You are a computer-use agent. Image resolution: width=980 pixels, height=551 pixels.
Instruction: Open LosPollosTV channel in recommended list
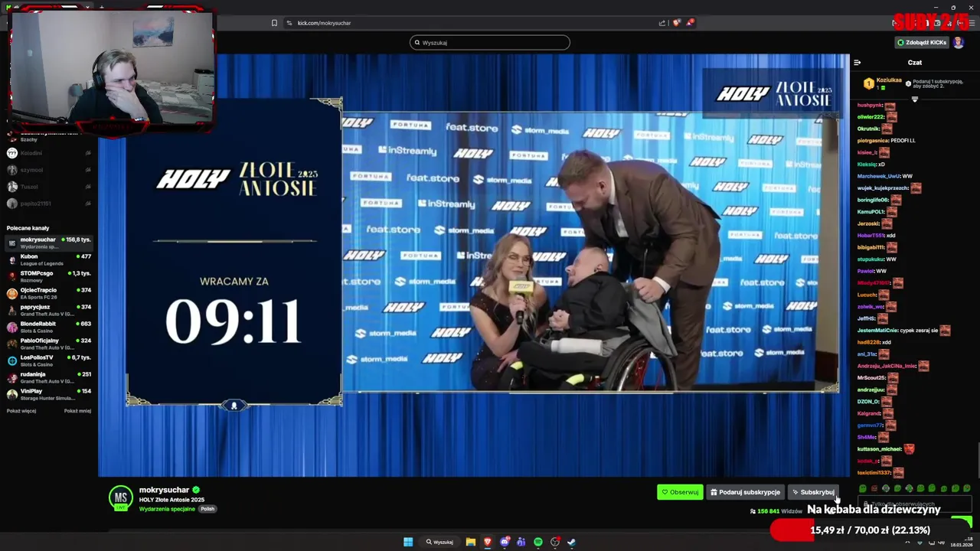pyautogui.click(x=49, y=360)
